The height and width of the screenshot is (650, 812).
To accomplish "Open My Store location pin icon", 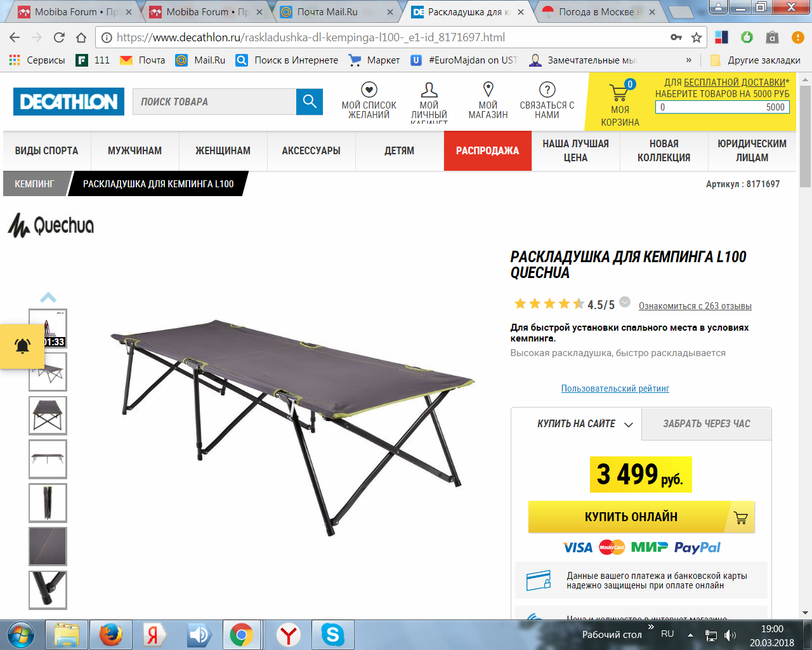I will [x=488, y=89].
